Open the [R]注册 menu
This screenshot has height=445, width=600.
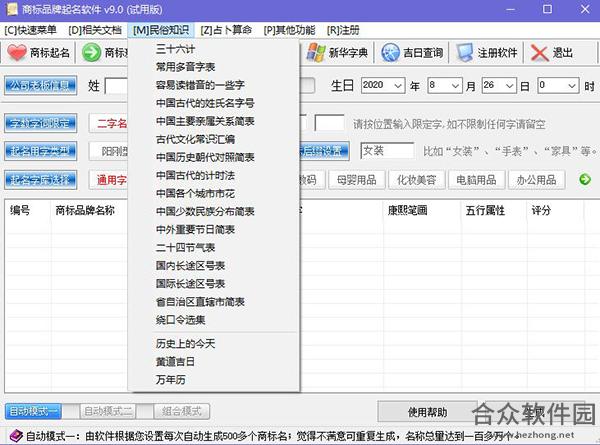[343, 30]
